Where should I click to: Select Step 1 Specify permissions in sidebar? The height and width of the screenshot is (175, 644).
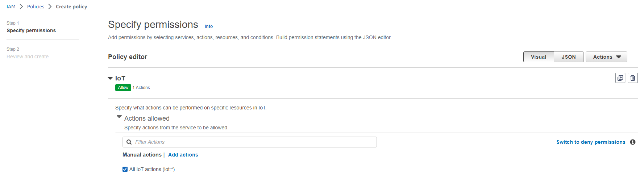(31, 30)
